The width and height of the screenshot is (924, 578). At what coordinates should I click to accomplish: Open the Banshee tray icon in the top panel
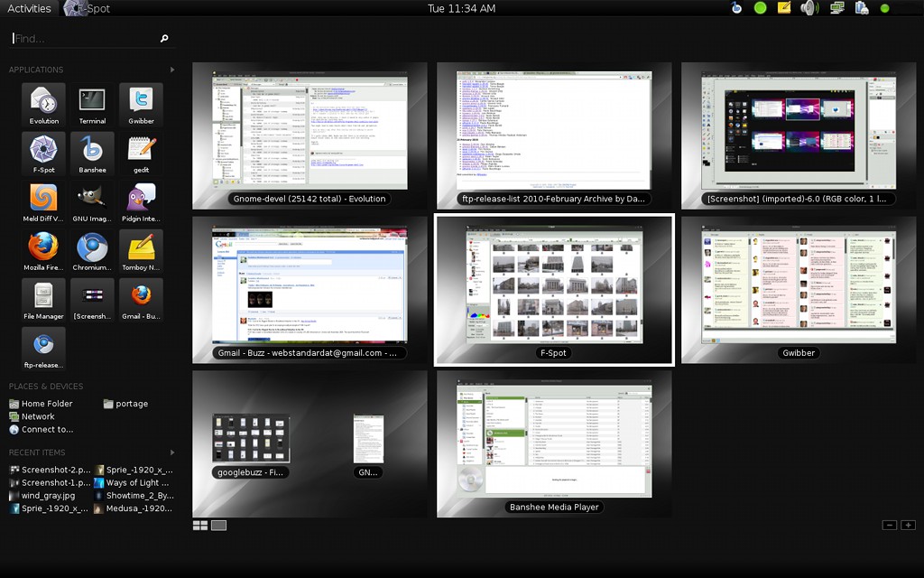click(x=736, y=8)
